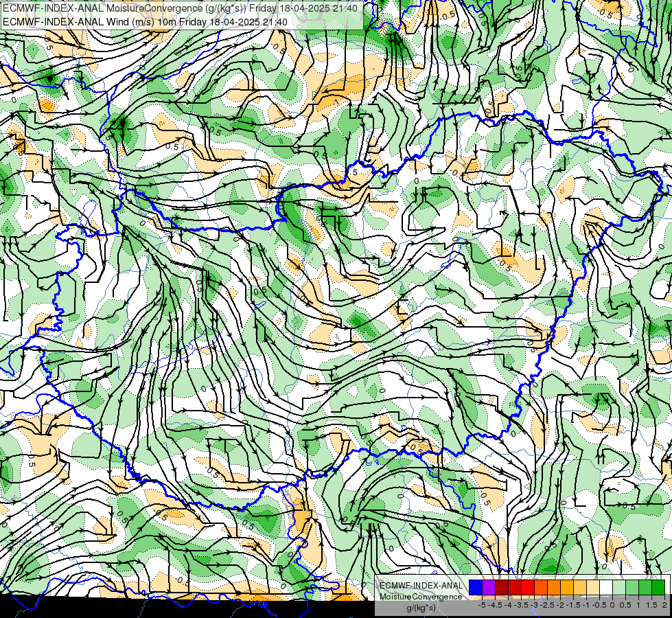Click the pale peach swatch (-1 to -0.5)
Screen dimensions: 672x618
(x=593, y=587)
